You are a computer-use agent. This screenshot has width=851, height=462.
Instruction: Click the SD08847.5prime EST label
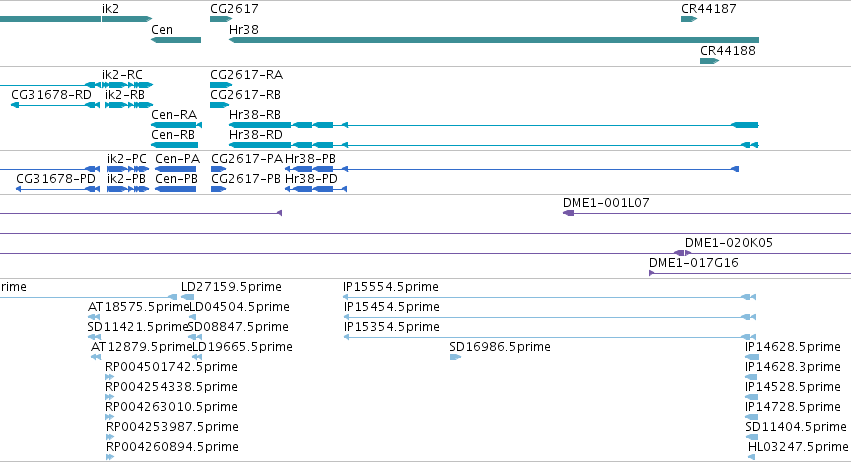tap(238, 327)
